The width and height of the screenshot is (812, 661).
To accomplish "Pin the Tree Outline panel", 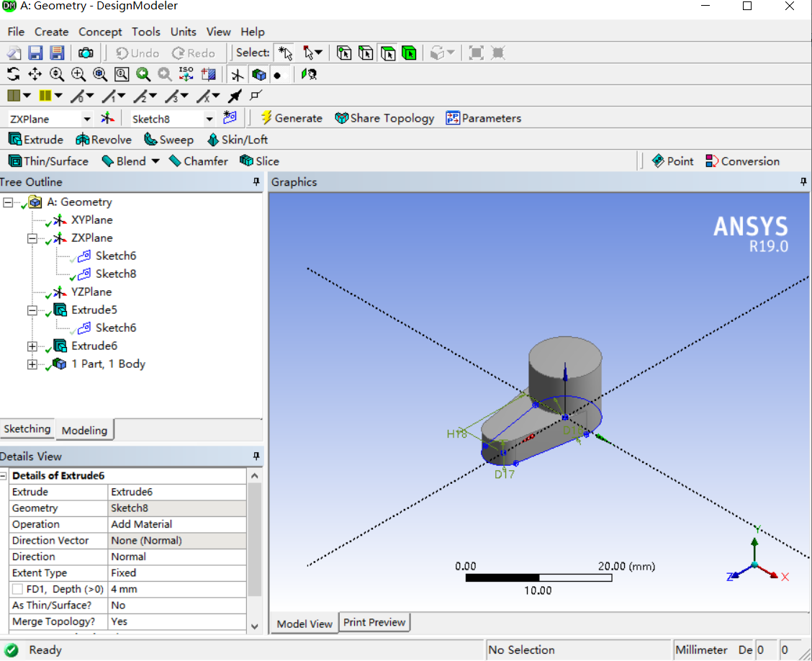I will tap(256, 182).
